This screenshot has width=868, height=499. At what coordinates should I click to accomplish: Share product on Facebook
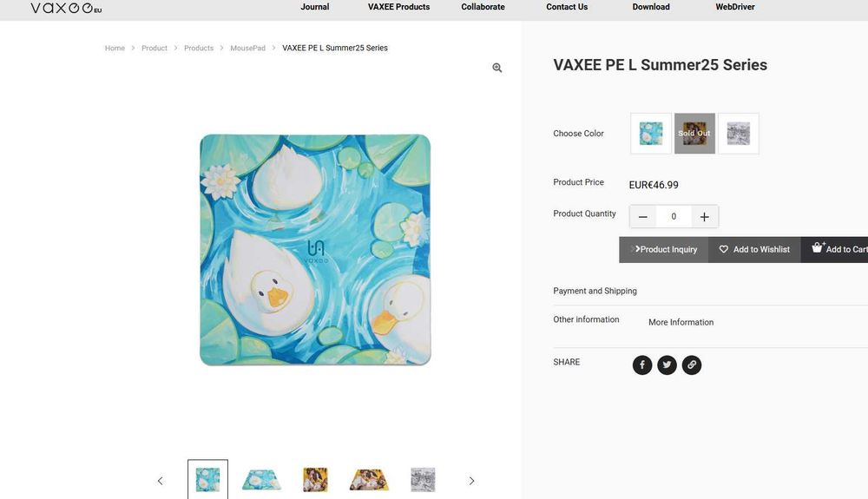(x=642, y=365)
